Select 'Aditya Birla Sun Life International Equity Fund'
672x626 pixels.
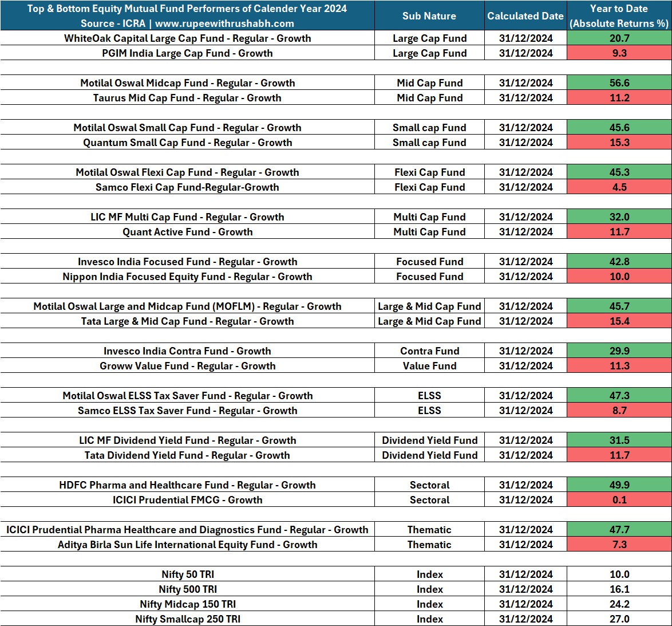click(187, 545)
